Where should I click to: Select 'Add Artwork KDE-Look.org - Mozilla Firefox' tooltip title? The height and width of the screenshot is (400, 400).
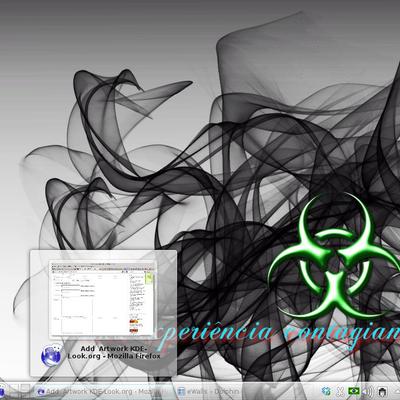114,352
